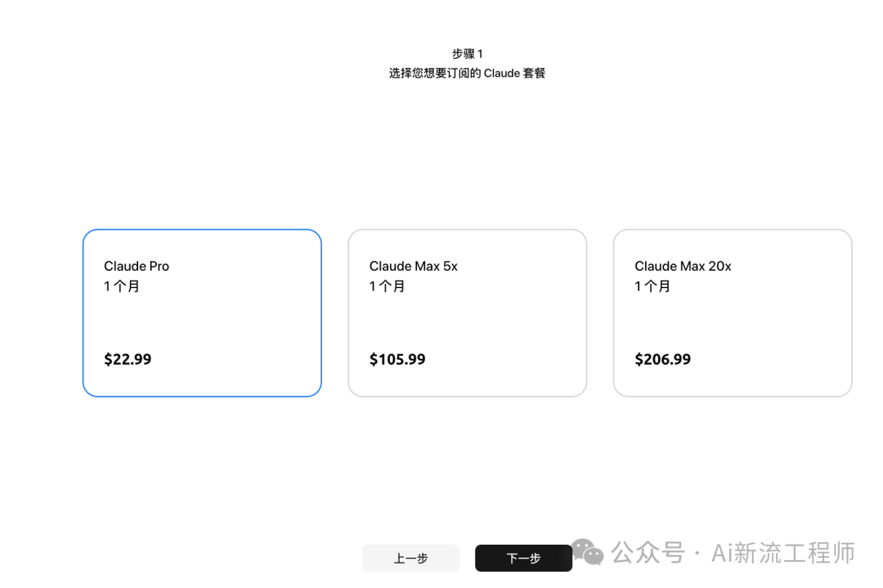883x588 pixels.
Task: Click the "步骤 1" step heading
Action: 467,53
